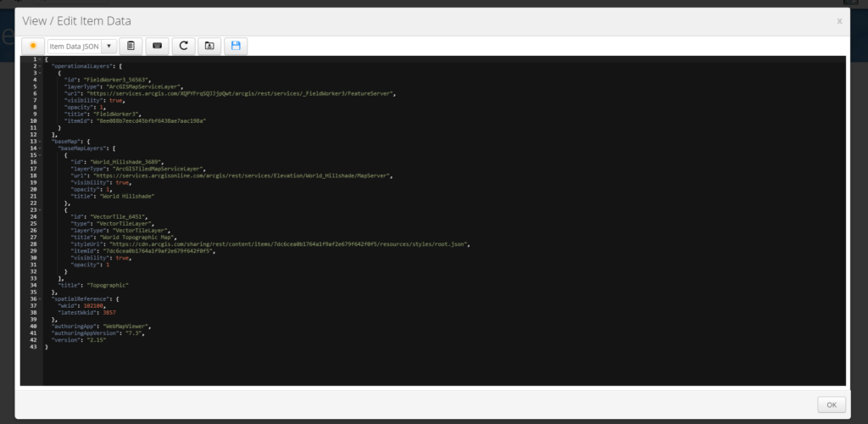Fold the baseMapLayers array on line 14
Screen dimensions: 868x424
[41, 148]
